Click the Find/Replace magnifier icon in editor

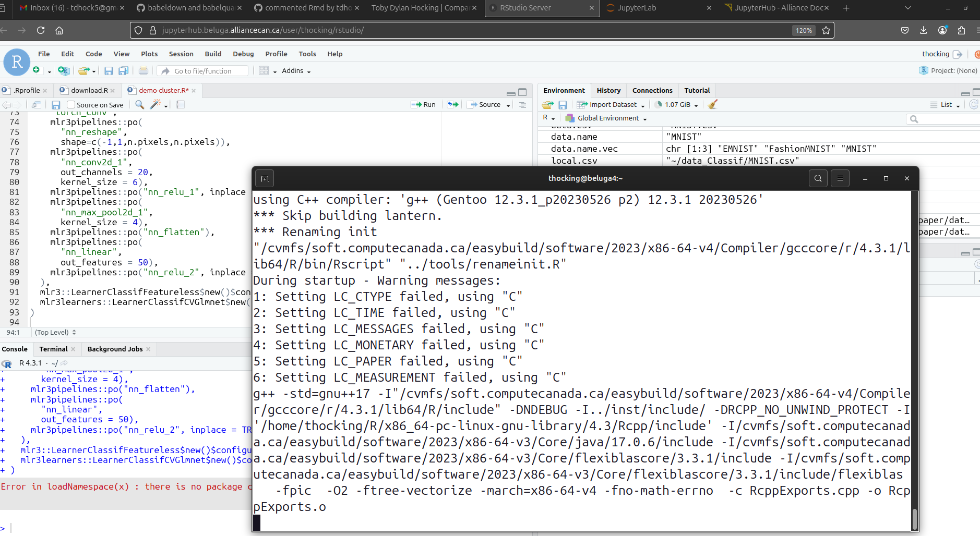[139, 105]
